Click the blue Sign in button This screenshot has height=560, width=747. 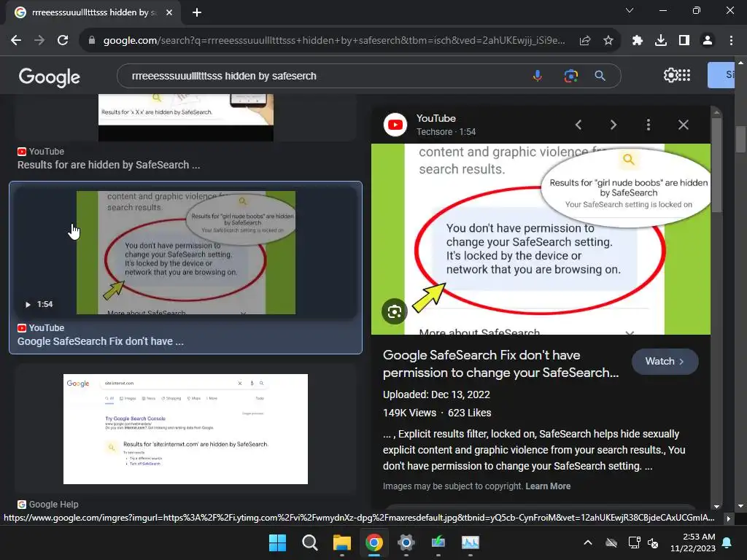point(721,75)
